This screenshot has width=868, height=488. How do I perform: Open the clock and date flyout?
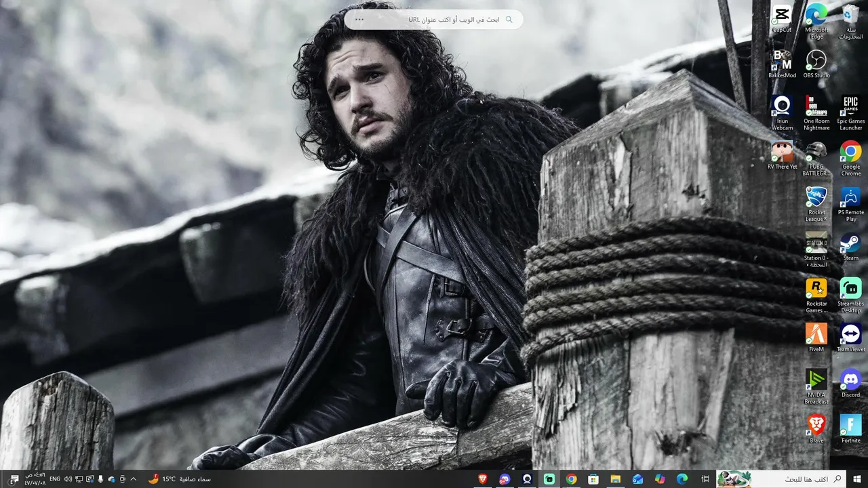(35, 479)
